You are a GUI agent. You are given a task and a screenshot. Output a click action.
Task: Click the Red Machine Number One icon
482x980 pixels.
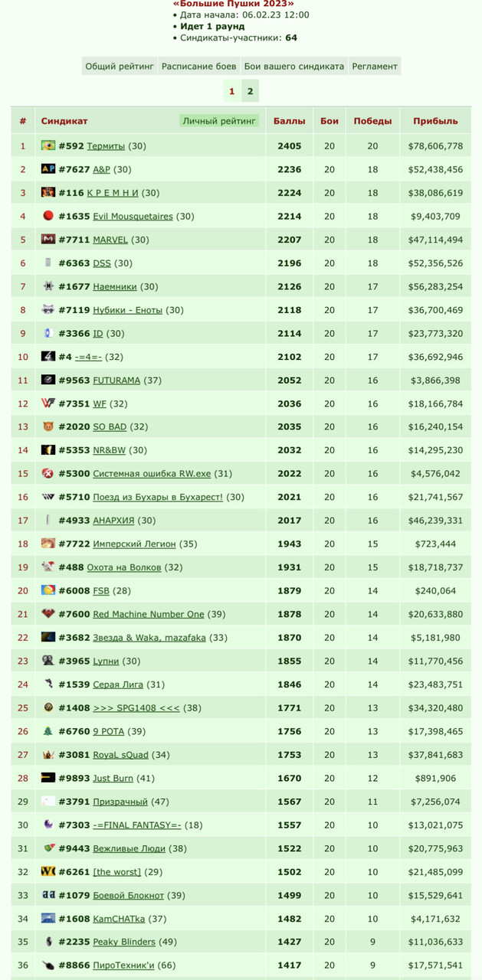[x=48, y=614]
